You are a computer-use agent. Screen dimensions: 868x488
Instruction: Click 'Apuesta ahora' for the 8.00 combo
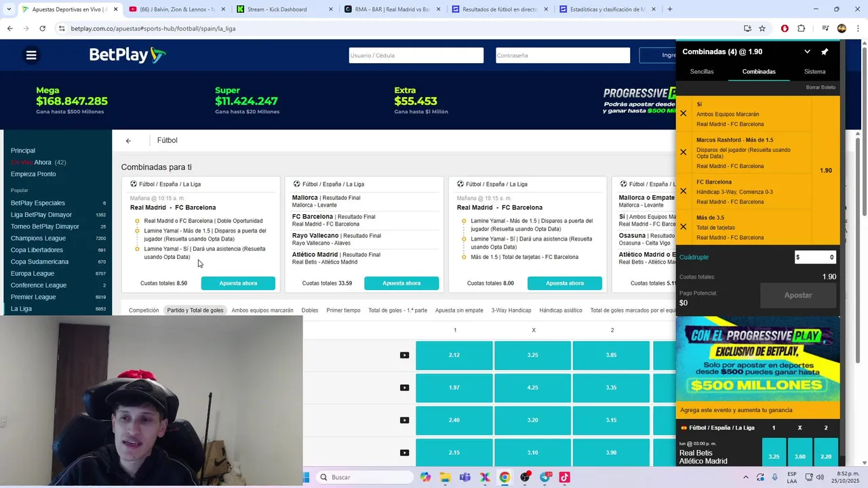(565, 283)
